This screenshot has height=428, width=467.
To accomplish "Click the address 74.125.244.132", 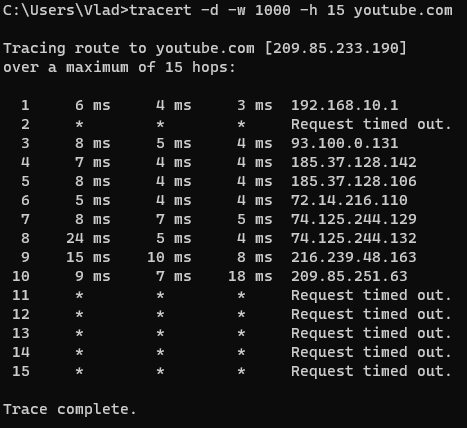I will [x=354, y=238].
